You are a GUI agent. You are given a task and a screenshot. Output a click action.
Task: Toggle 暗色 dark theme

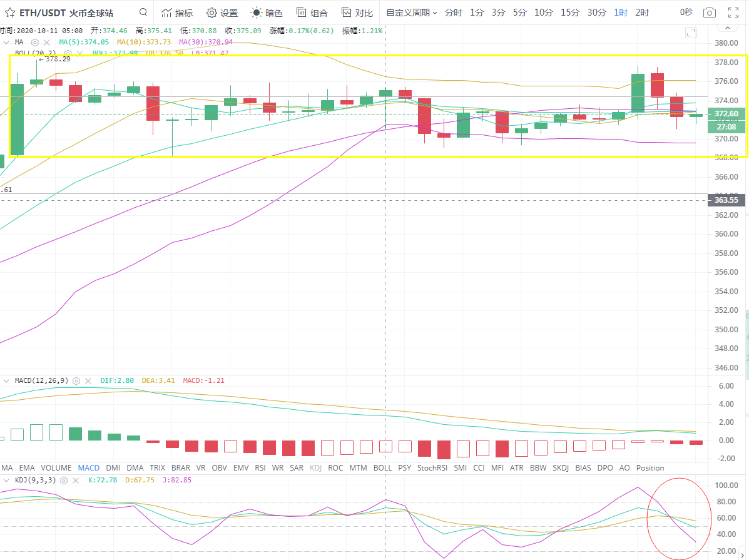point(267,13)
